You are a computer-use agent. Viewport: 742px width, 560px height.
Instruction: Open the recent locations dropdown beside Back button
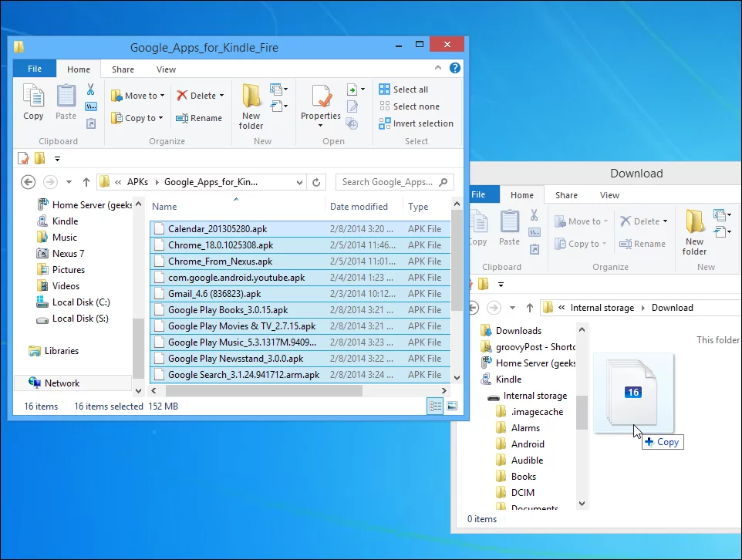(69, 182)
